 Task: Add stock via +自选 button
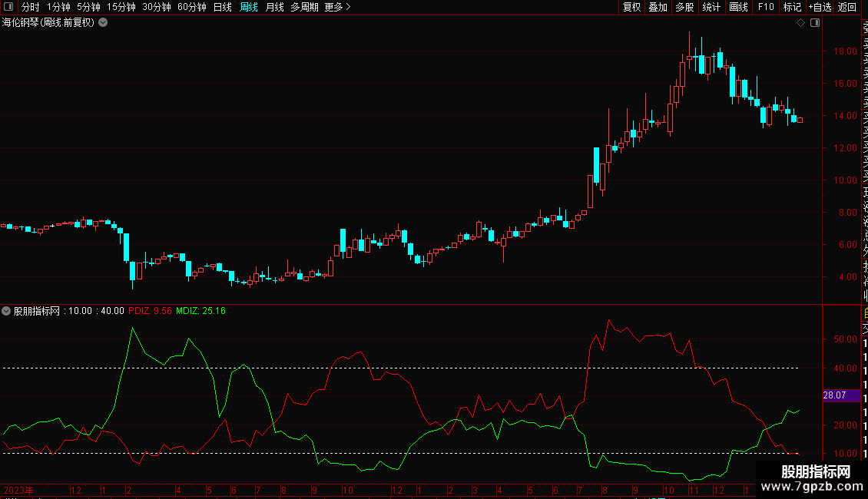[x=820, y=7]
